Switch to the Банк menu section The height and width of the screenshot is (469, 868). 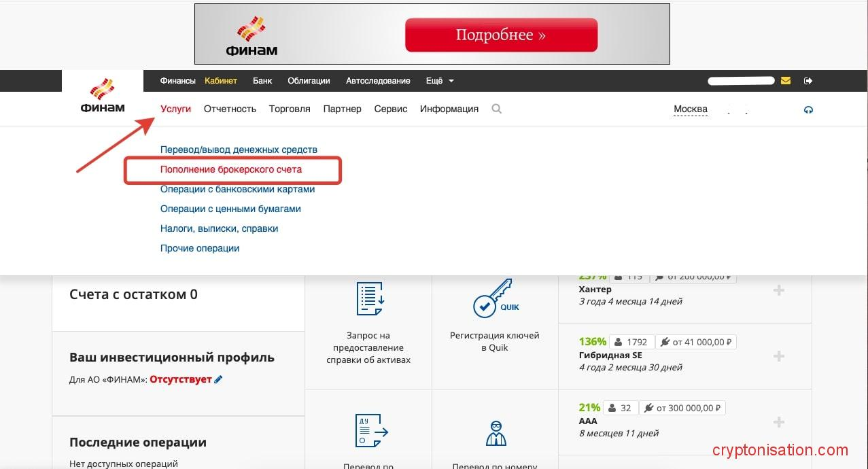262,80
